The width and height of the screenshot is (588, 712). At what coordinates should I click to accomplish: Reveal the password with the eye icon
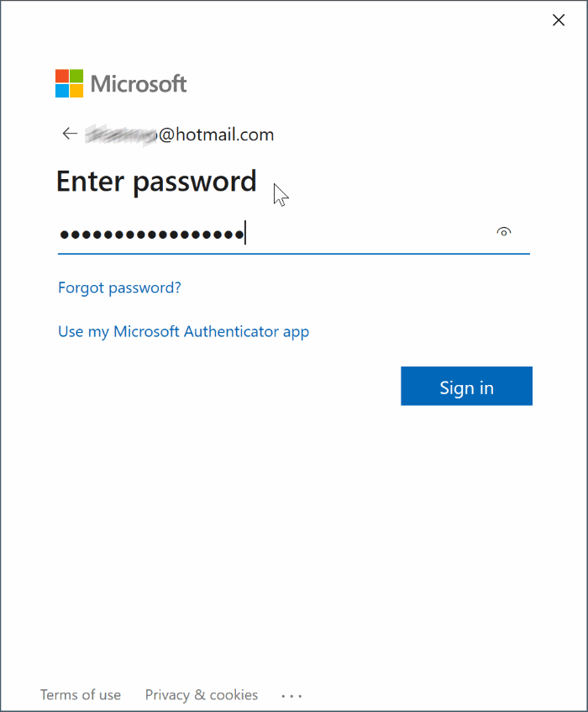504,233
